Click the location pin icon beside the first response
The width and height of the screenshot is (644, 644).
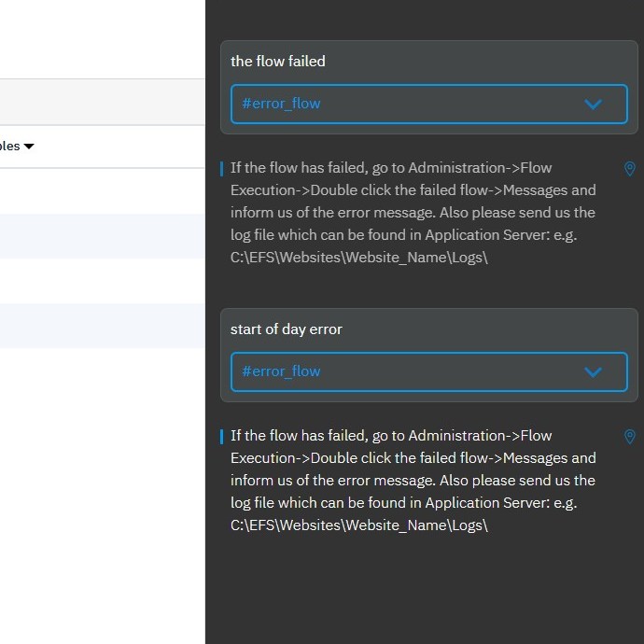click(x=629, y=169)
